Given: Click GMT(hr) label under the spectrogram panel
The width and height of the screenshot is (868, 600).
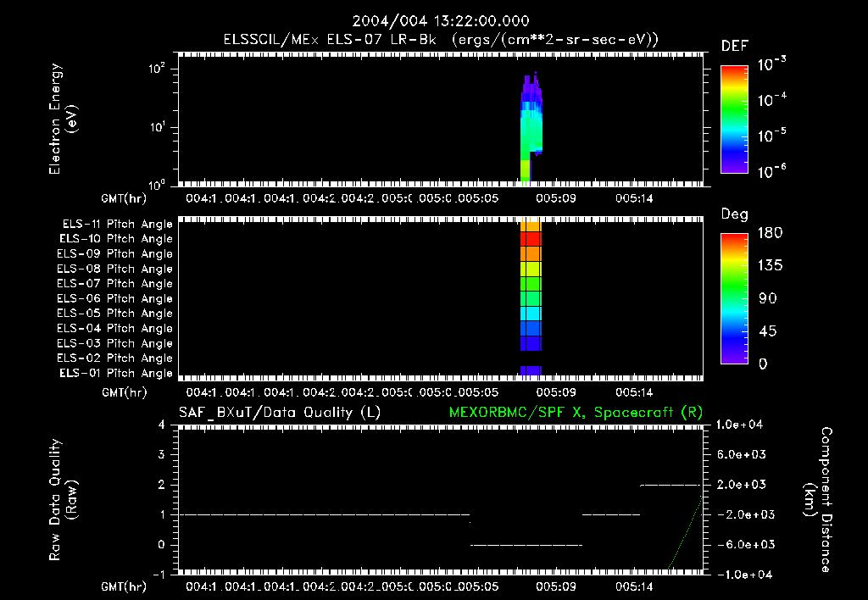Looking at the screenshot, I should click(124, 198).
